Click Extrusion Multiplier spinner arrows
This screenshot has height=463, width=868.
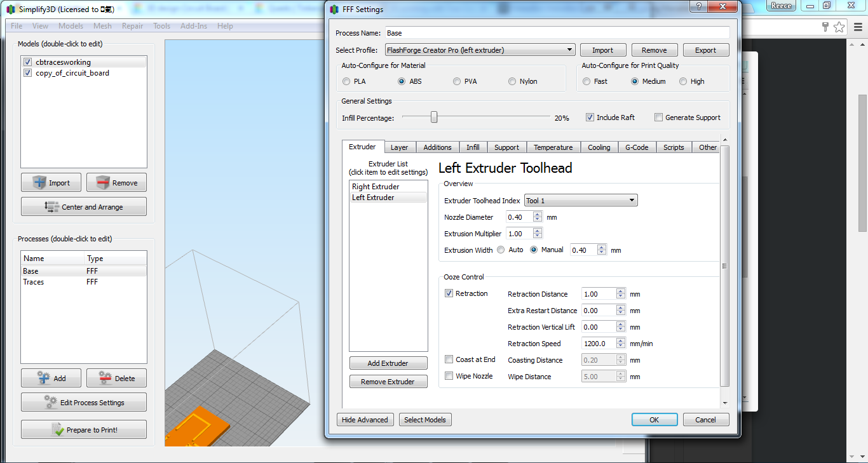pyautogui.click(x=538, y=234)
